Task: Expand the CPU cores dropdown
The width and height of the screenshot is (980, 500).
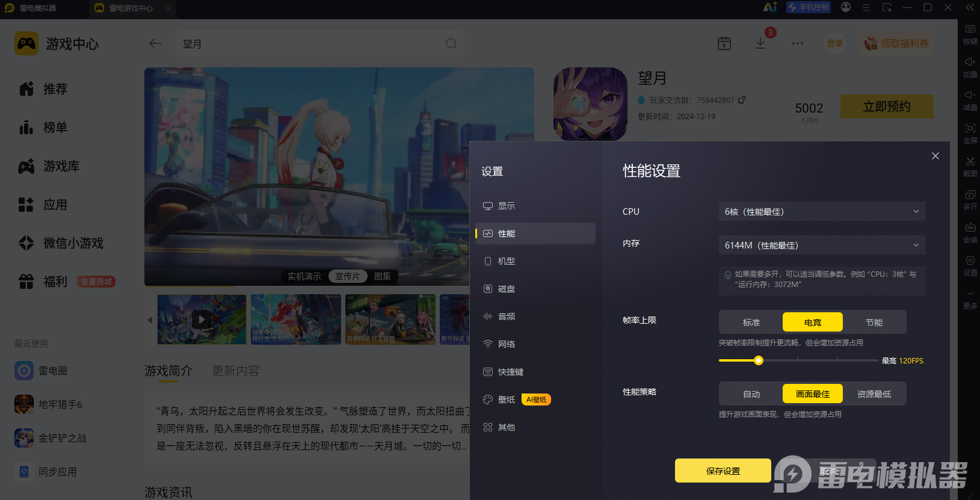Action: pos(822,212)
